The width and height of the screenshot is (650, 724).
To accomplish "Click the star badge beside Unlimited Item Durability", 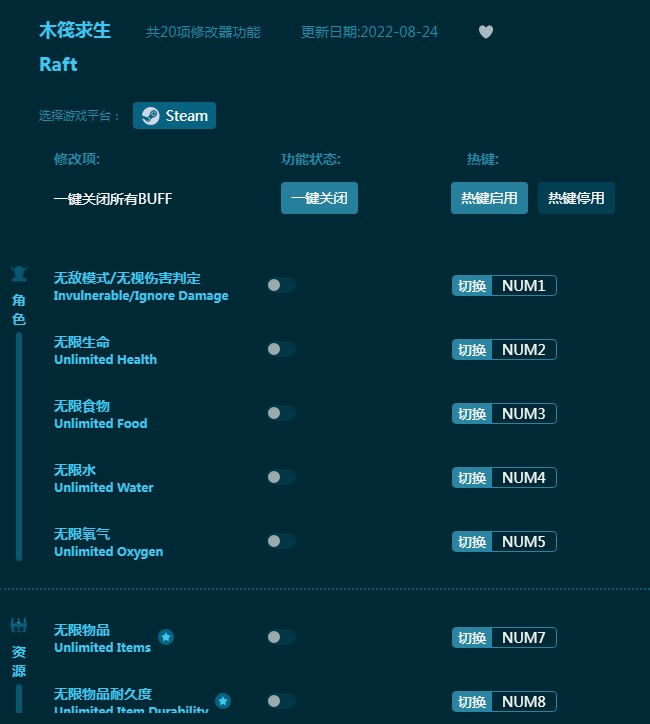I will (223, 701).
